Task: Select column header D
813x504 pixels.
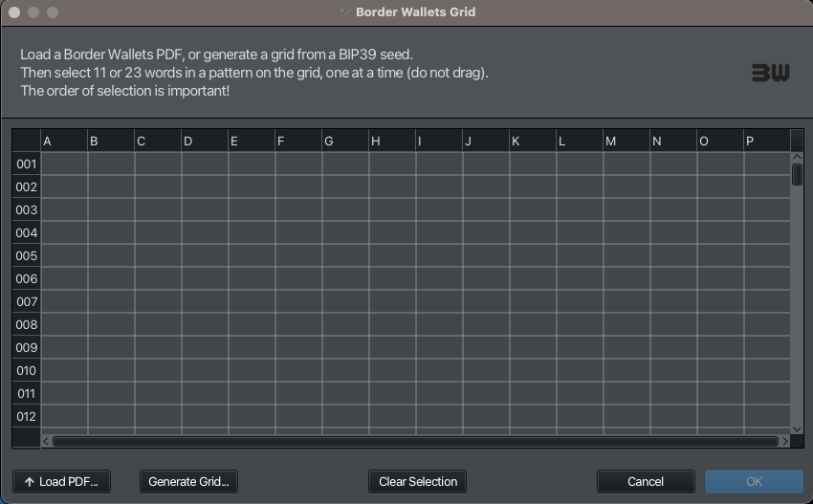Action: click(205, 141)
